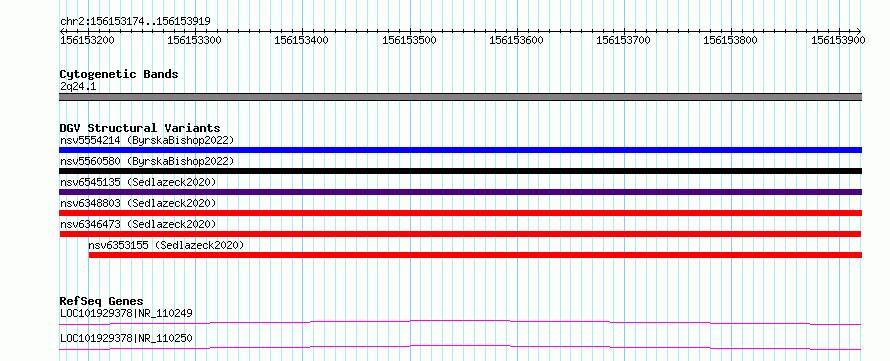
Task: Click ruler position 156153400
Action: pos(301,40)
